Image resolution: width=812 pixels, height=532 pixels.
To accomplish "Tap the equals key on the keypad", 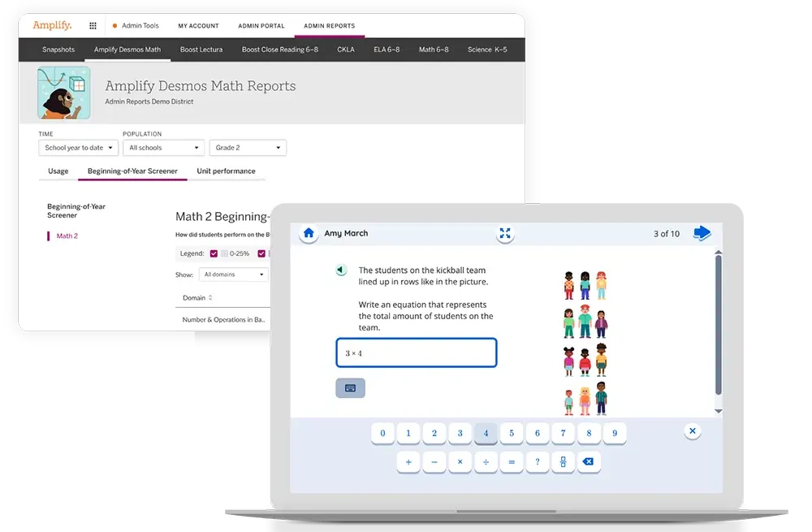I will pyautogui.click(x=512, y=461).
